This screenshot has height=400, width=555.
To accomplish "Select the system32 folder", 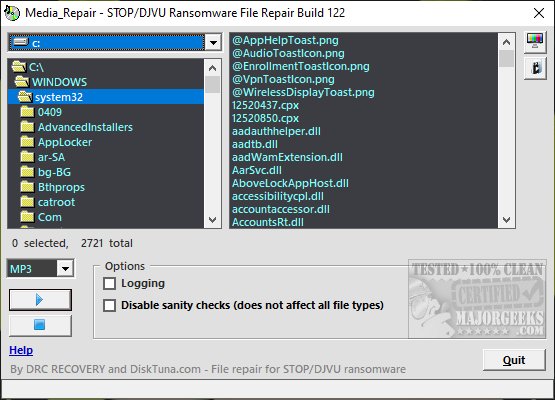I will point(105,97).
